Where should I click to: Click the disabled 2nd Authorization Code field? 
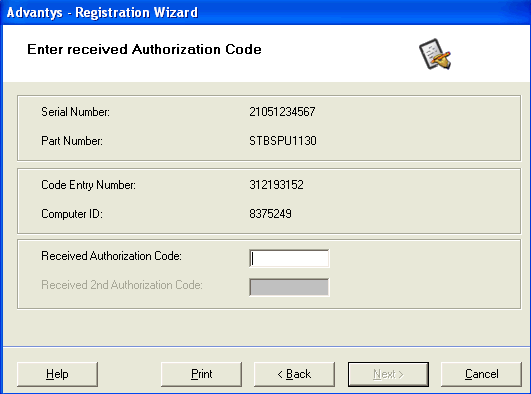pyautogui.click(x=289, y=287)
